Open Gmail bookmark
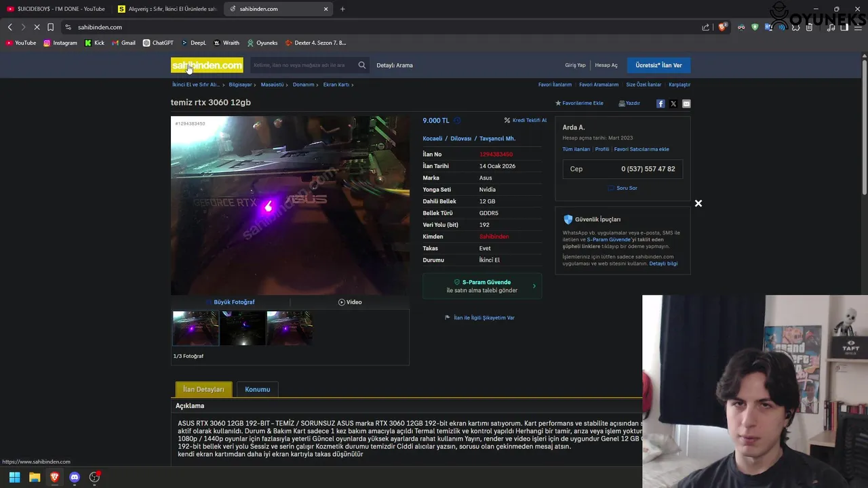This screenshot has height=488, width=868. [123, 43]
